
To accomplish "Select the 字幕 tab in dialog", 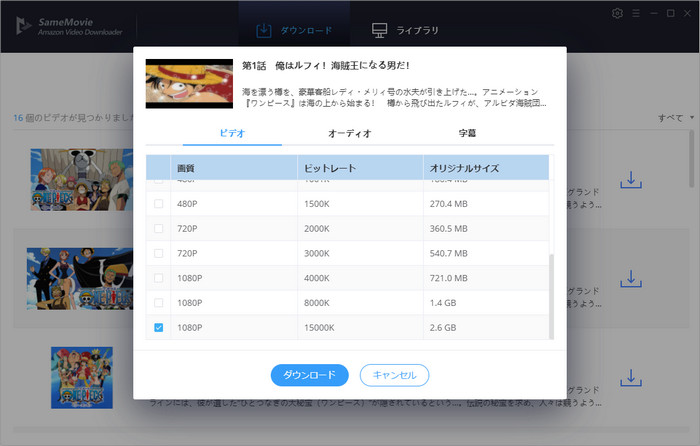I will coord(467,133).
